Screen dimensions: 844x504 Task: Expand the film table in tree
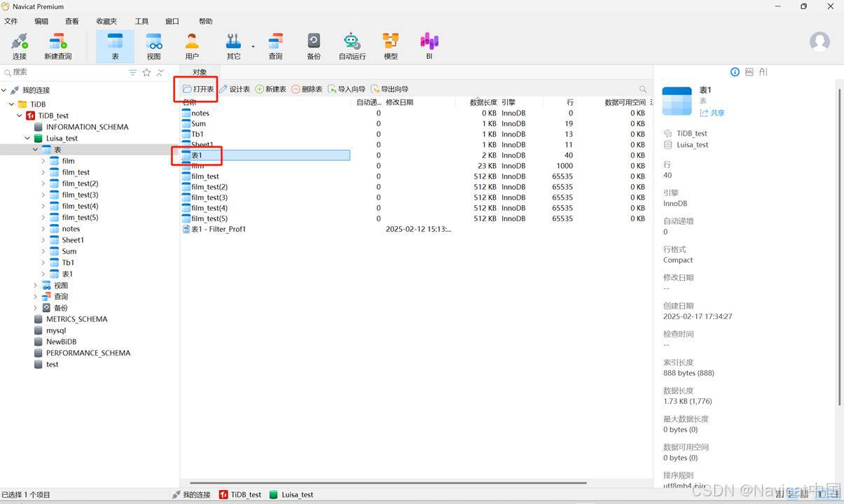pos(43,161)
